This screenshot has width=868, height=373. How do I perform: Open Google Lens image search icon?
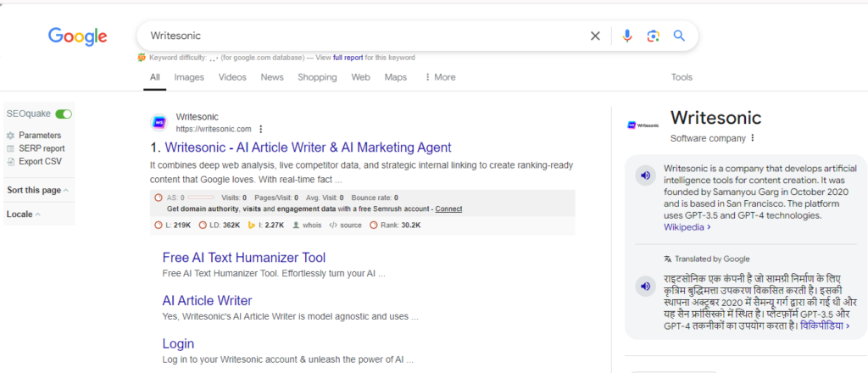click(653, 36)
